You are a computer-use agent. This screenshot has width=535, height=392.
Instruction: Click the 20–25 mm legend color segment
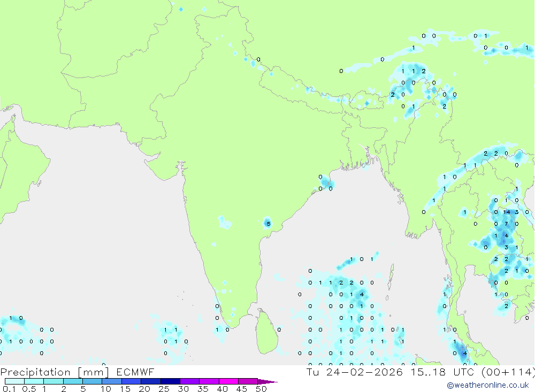pos(150,381)
